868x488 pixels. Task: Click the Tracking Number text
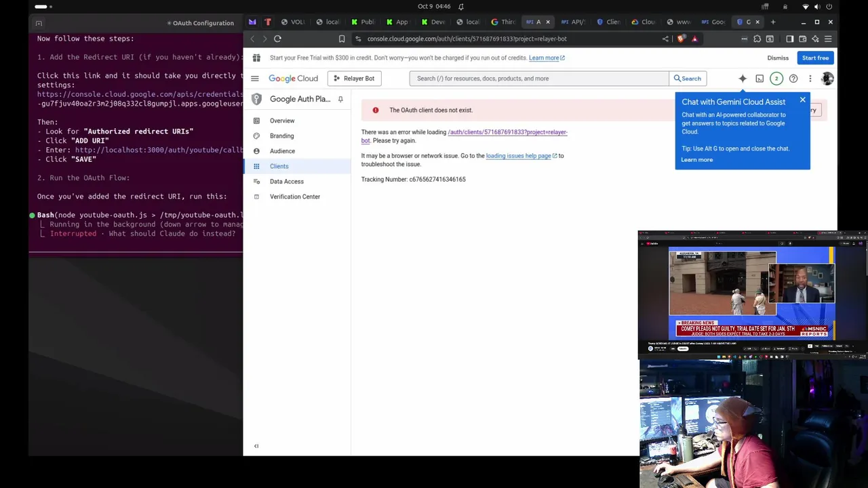413,180
